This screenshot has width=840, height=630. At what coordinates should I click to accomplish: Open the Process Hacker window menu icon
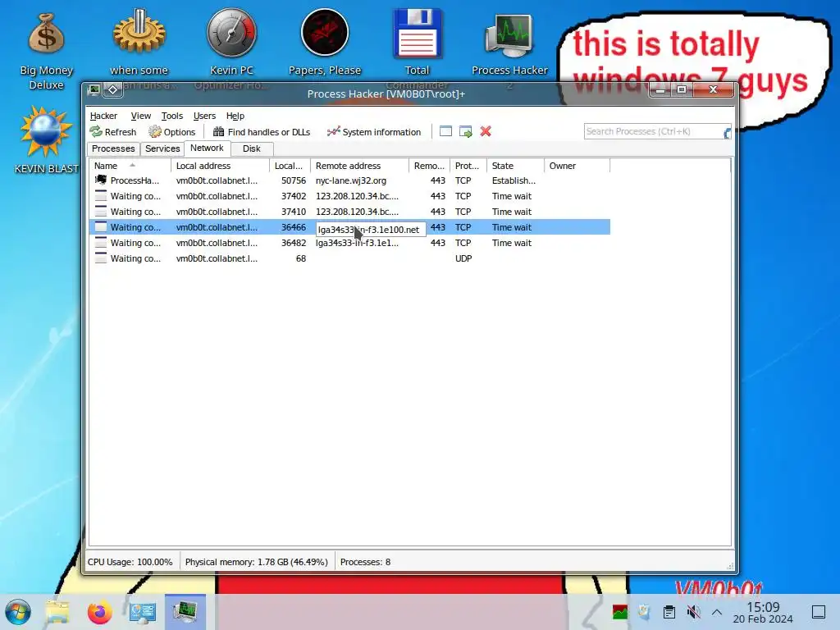tap(94, 90)
